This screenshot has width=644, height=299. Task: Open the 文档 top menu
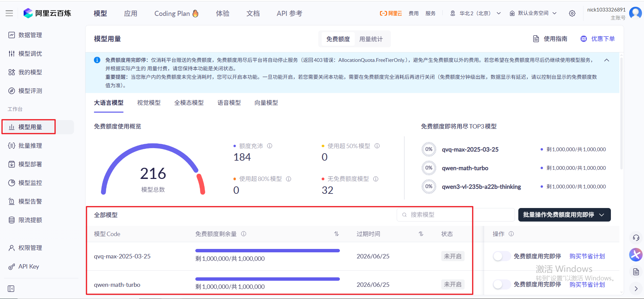253,14
